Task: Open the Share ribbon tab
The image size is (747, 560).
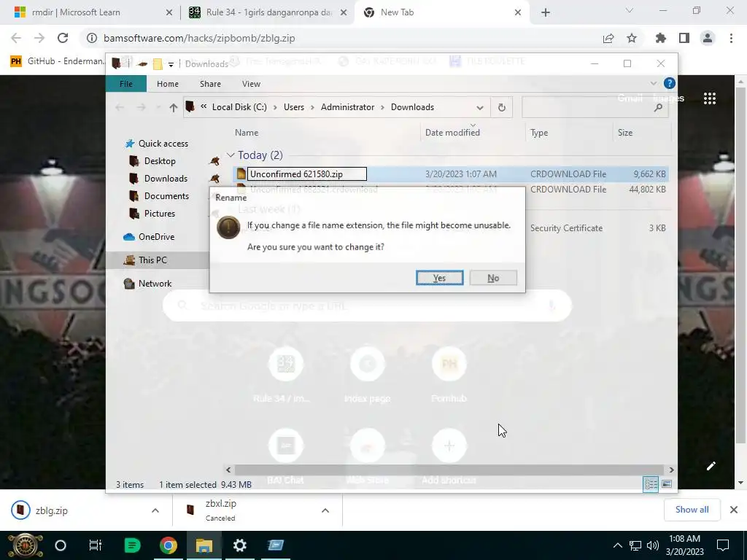Action: (x=210, y=84)
